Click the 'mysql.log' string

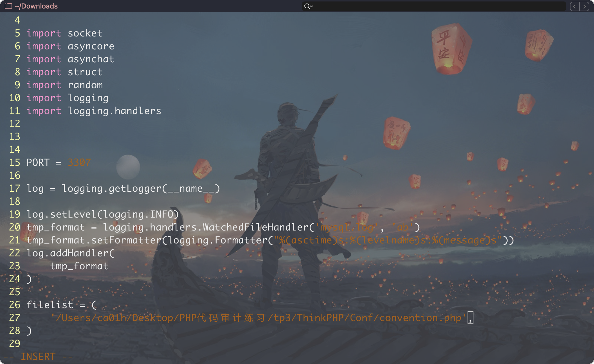(347, 227)
